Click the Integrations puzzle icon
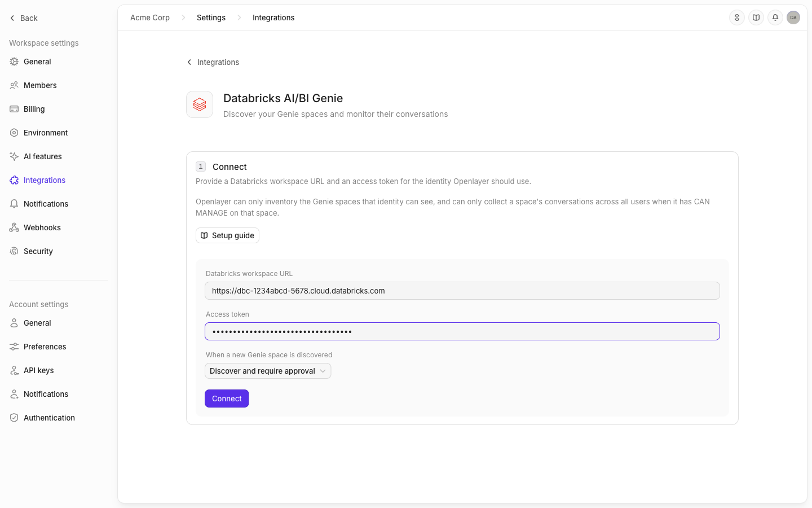Image resolution: width=812 pixels, height=508 pixels. [14, 180]
